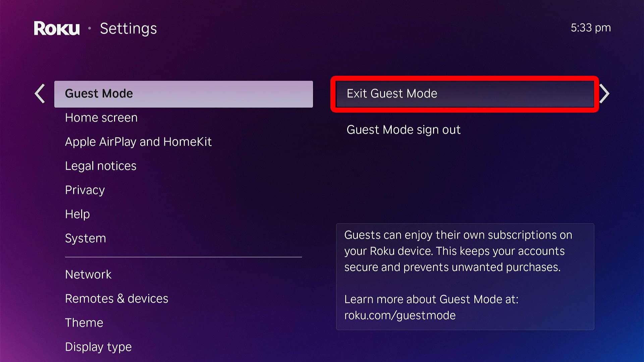This screenshot has width=644, height=362.
Task: Navigate to Theme settings
Action: [84, 322]
